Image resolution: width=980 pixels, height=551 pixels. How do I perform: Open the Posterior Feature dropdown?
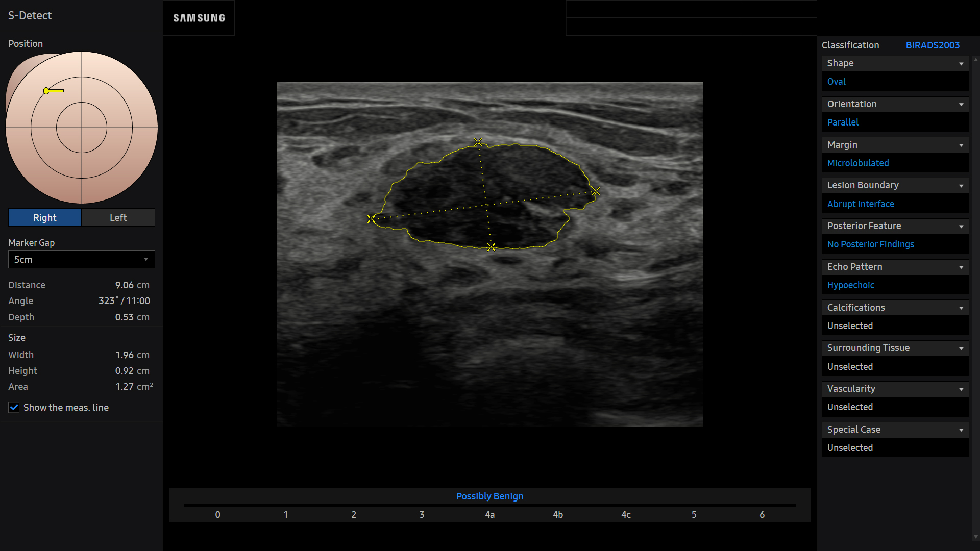(x=895, y=226)
